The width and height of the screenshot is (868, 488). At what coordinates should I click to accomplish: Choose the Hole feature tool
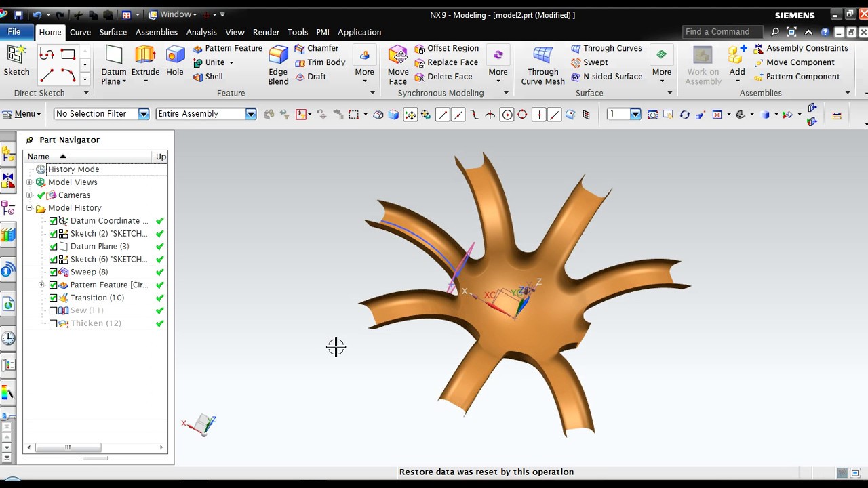(x=175, y=61)
